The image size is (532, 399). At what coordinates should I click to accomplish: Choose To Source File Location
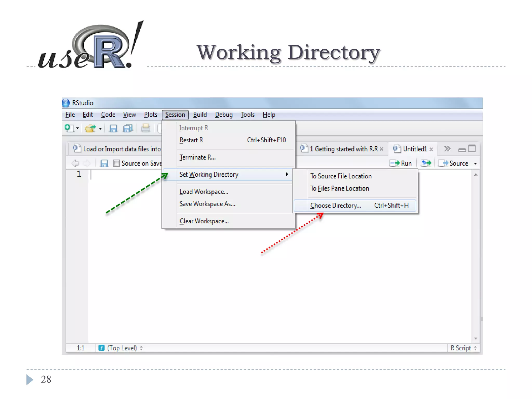point(355,176)
